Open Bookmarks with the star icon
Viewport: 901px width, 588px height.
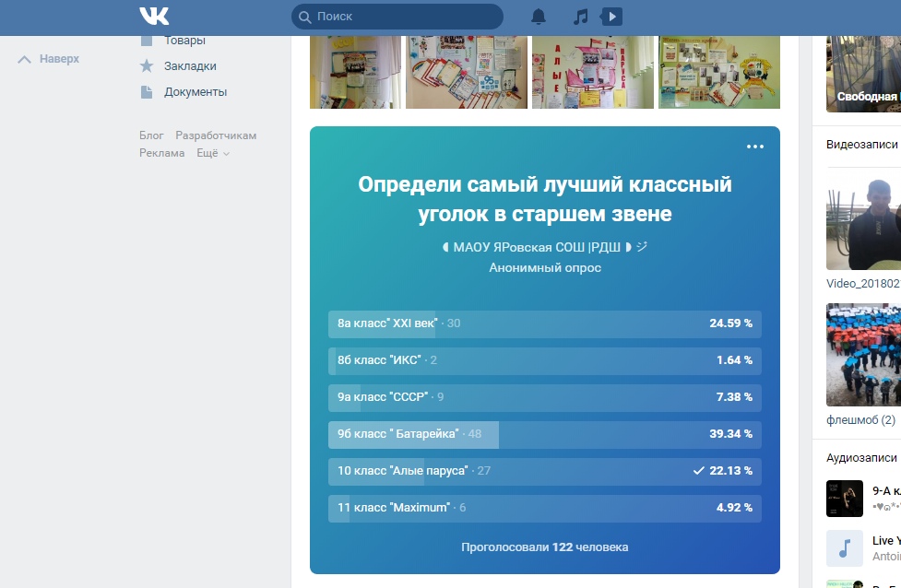coord(146,66)
